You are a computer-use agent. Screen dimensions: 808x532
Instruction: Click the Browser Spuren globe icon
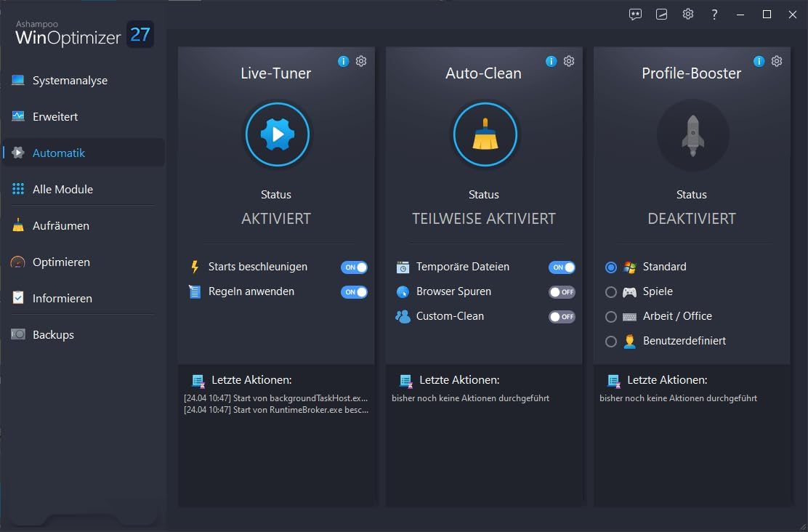click(403, 291)
